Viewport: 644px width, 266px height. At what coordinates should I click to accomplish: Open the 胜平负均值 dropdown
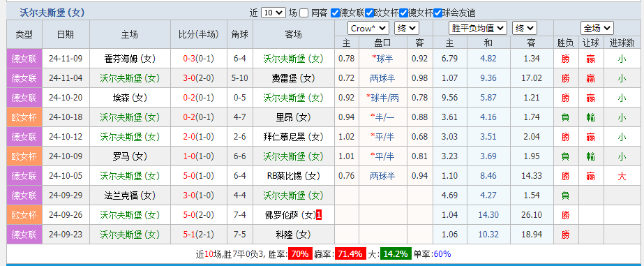478,29
